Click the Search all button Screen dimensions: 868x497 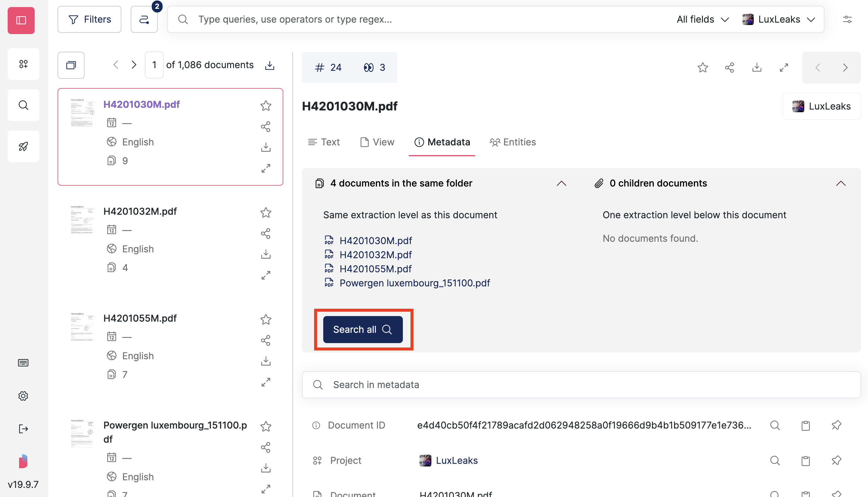363,329
